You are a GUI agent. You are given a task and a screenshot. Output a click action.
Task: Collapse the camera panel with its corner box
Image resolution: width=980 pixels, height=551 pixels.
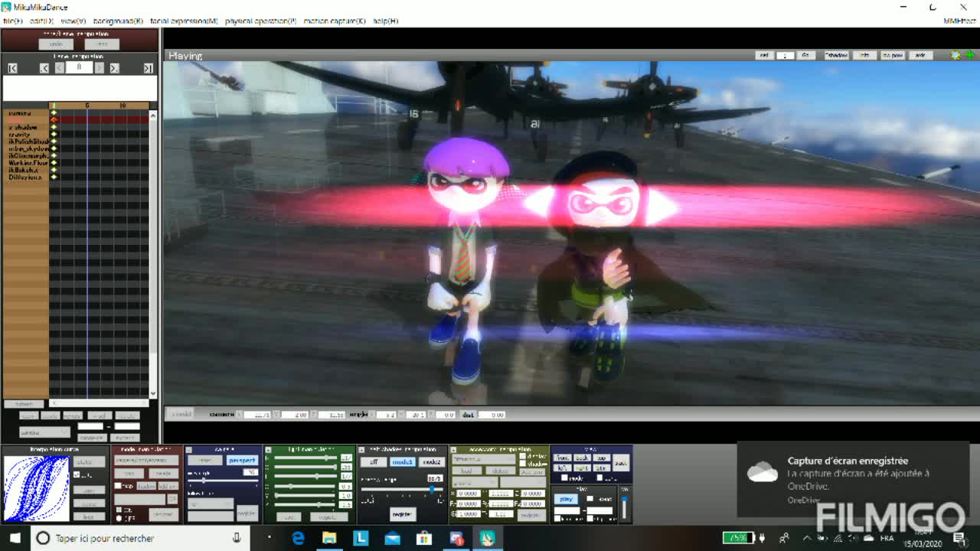coord(189,450)
